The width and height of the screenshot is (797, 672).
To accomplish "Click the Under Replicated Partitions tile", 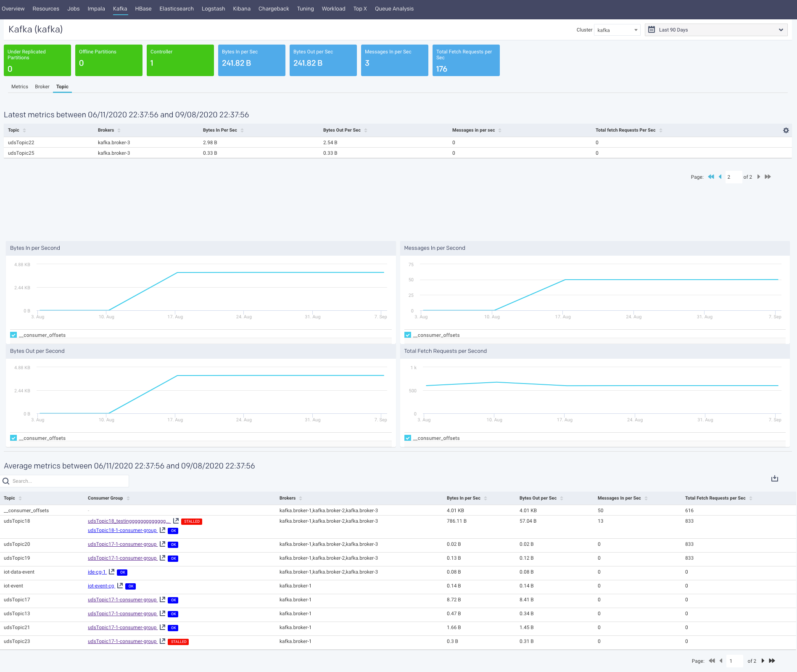I will coord(37,60).
